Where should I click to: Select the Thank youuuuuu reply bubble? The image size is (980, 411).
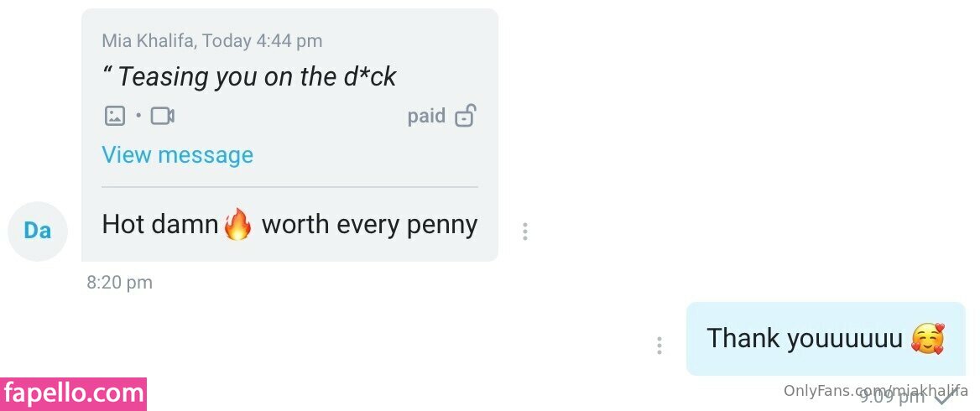[826, 339]
